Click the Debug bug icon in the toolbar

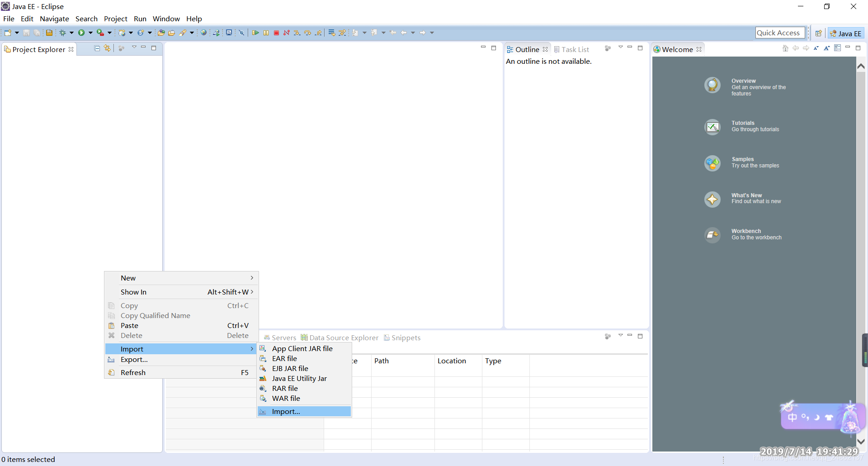click(x=62, y=33)
